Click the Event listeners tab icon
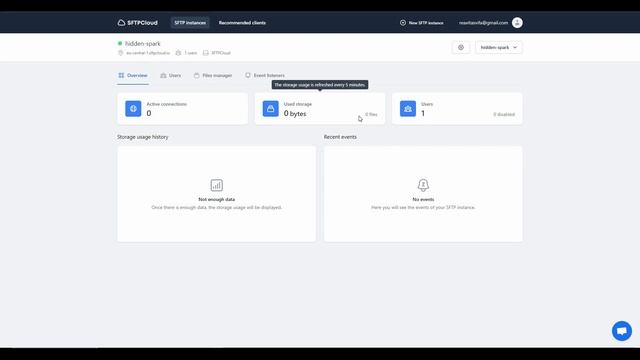Screen dimensions: 640x360 (248, 75)
